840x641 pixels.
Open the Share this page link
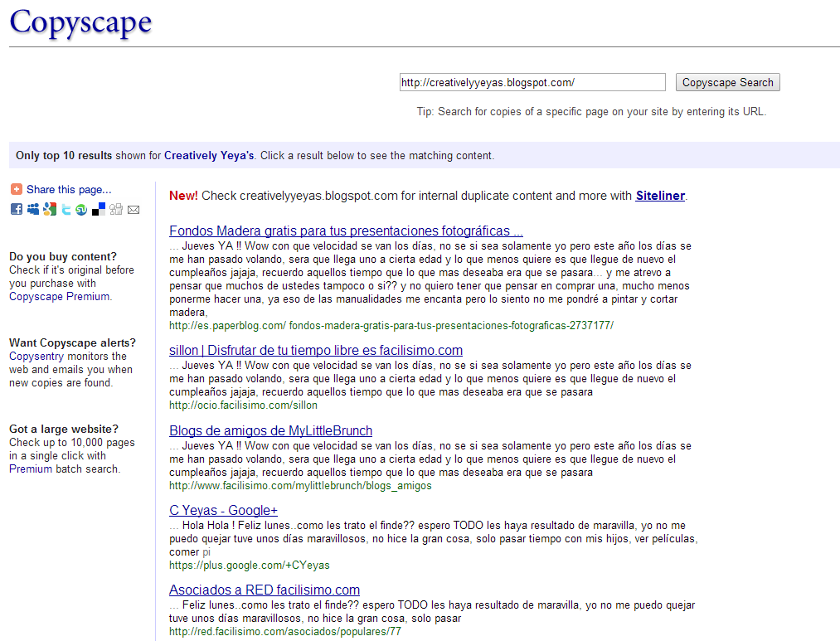[69, 190]
